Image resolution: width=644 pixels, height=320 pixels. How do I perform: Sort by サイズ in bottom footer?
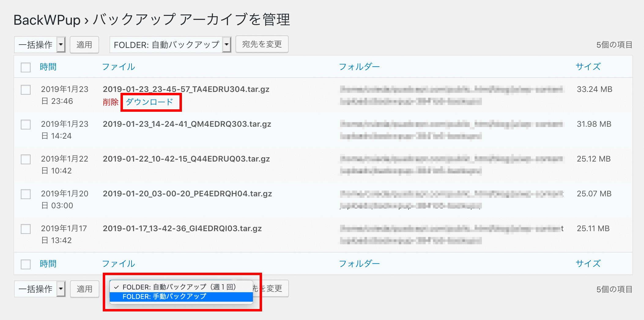[x=588, y=264]
